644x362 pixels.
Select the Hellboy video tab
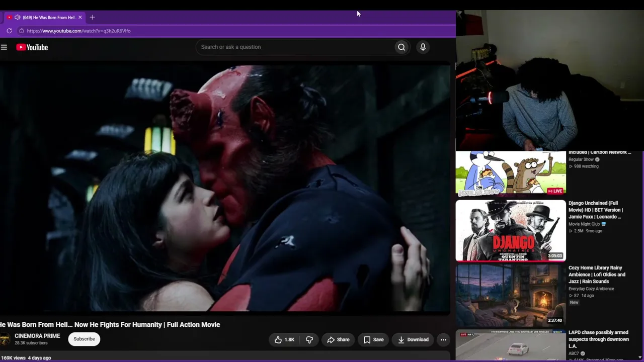point(44,17)
